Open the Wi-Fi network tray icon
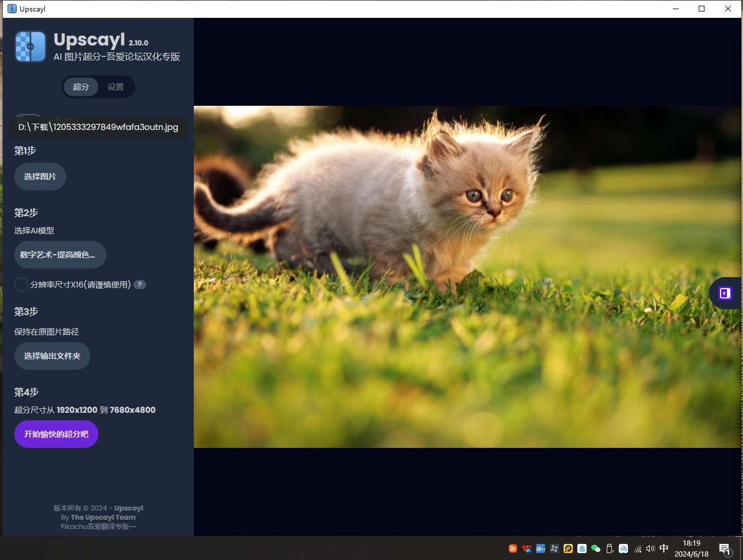The height and width of the screenshot is (560, 743). pyautogui.click(x=638, y=549)
